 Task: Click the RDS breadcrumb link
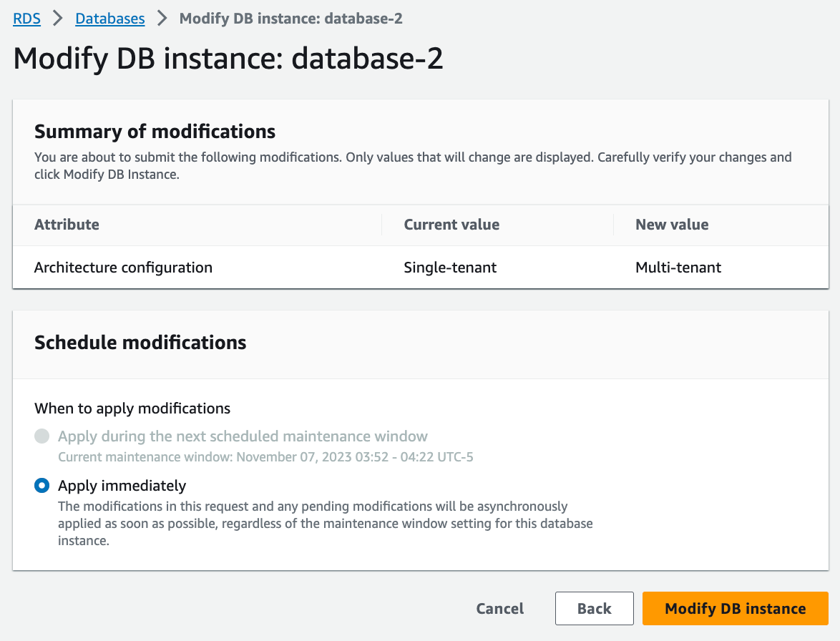pos(26,19)
